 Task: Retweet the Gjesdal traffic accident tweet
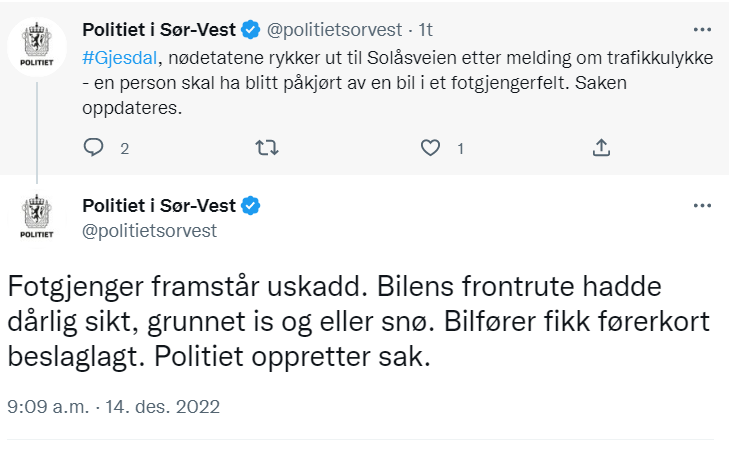click(x=267, y=148)
